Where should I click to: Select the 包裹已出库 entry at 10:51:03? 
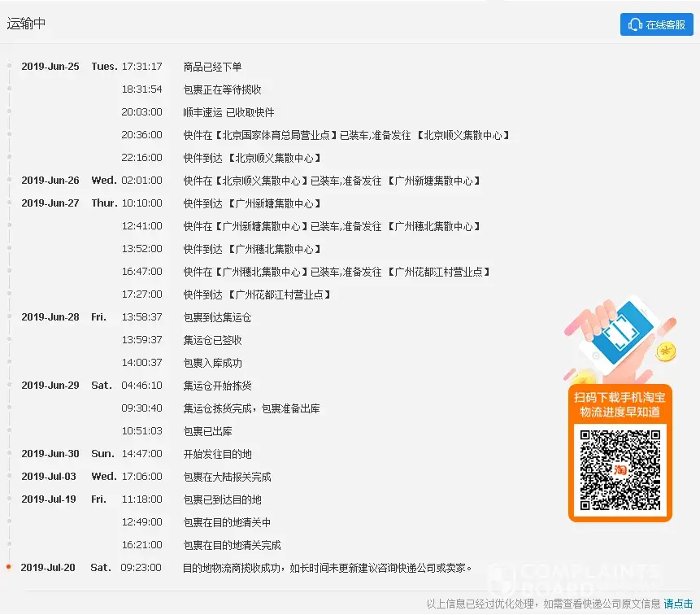click(207, 431)
